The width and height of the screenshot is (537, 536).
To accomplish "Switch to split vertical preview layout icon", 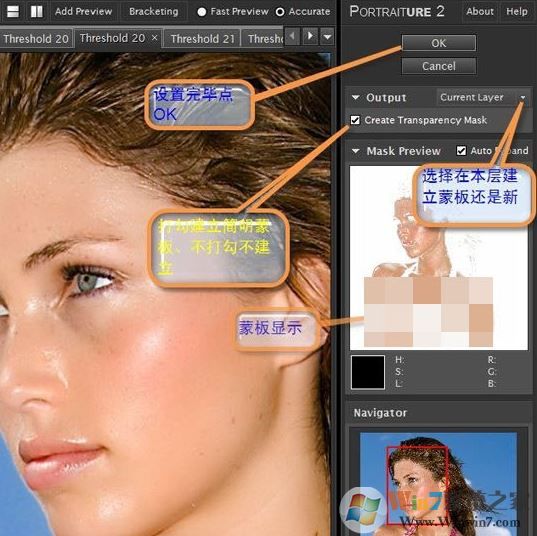I will tap(36, 11).
